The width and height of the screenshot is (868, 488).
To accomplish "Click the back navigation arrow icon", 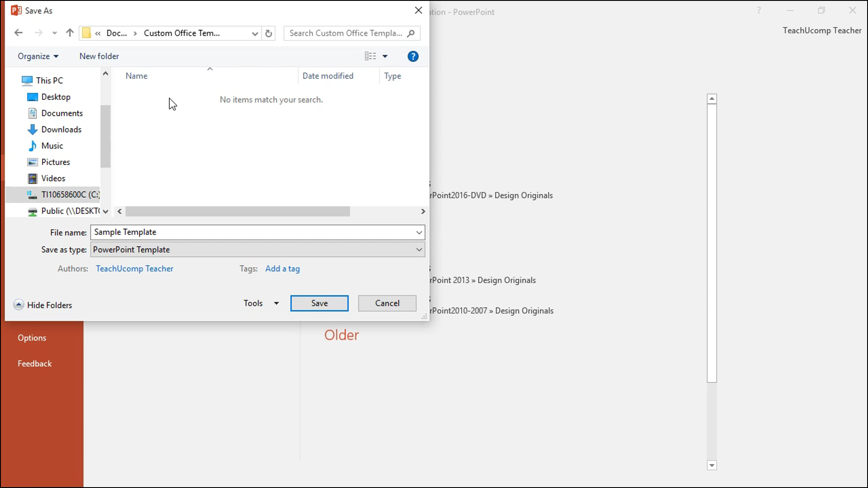I will pyautogui.click(x=18, y=33).
